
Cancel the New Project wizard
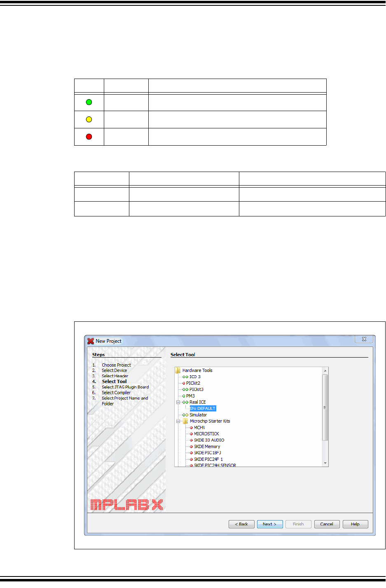pyautogui.click(x=327, y=524)
